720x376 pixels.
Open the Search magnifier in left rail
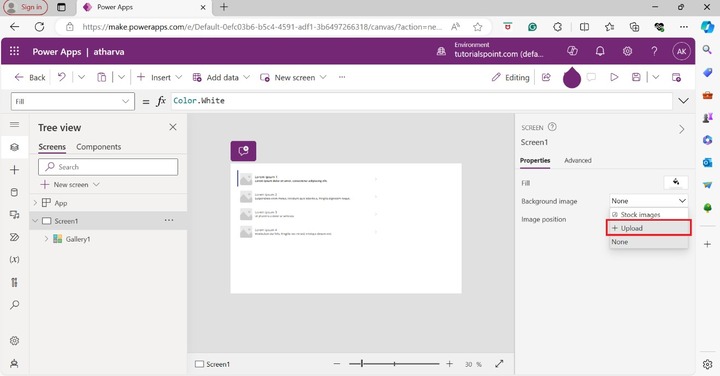coord(15,305)
